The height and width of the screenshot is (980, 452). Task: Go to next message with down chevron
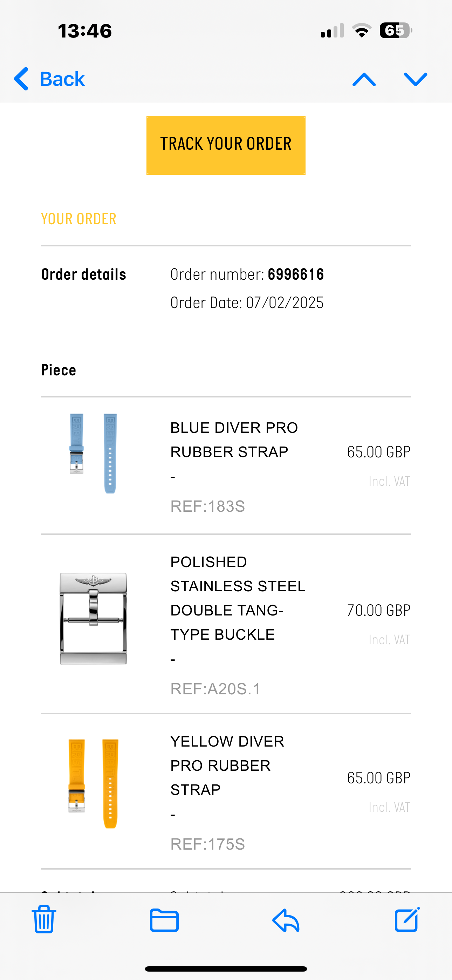click(416, 80)
